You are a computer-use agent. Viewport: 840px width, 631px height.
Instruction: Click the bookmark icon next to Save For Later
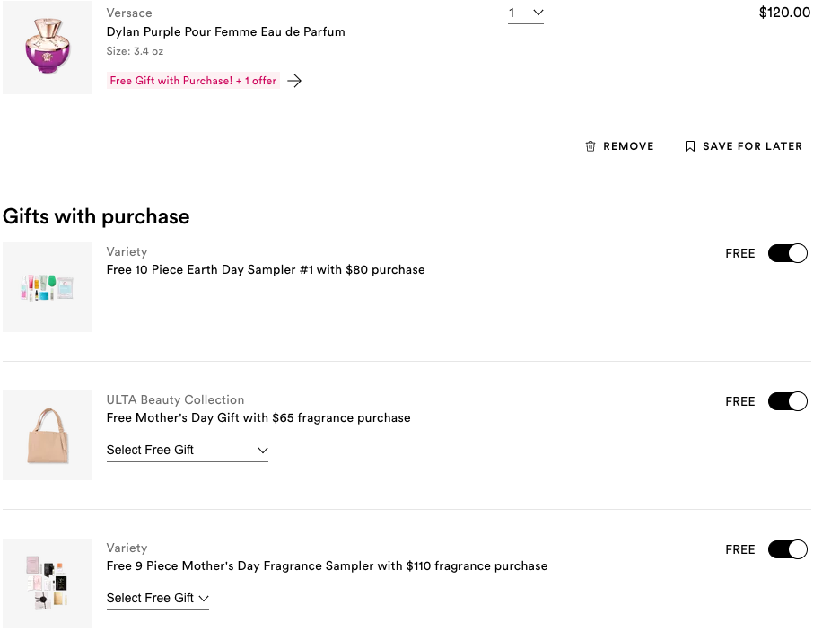click(x=689, y=145)
